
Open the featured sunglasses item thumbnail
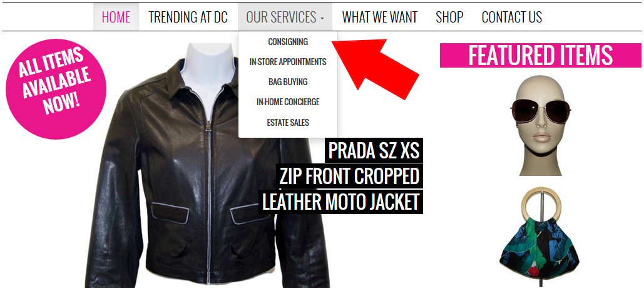click(x=540, y=125)
